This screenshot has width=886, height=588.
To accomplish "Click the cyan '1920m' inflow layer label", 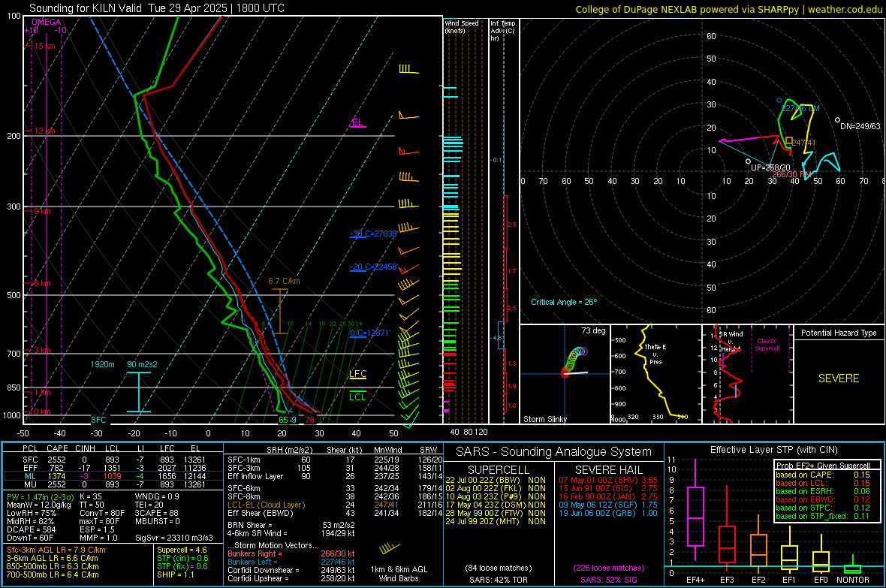I will [x=102, y=364].
